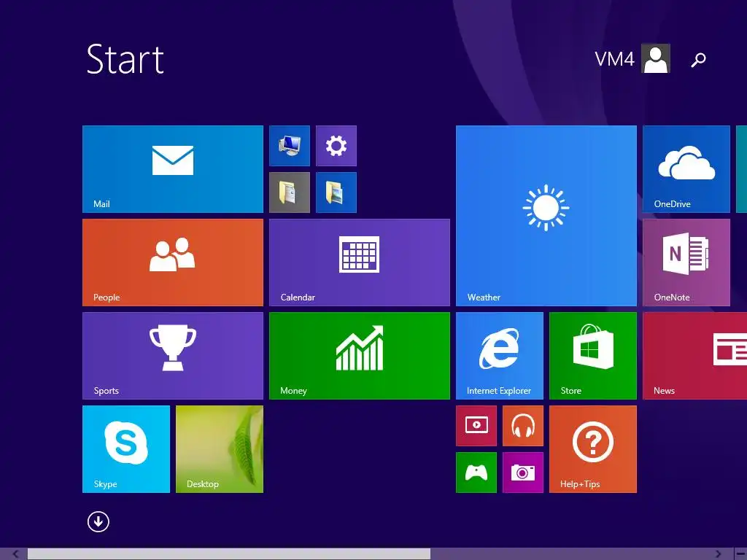Open the OneDrive tile
The width and height of the screenshot is (747, 560).
click(x=686, y=169)
